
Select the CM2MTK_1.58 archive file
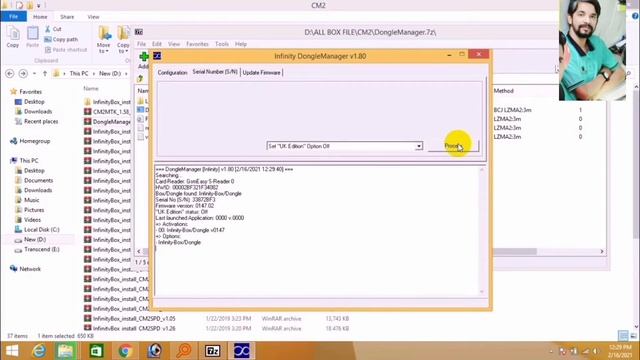pos(107,111)
